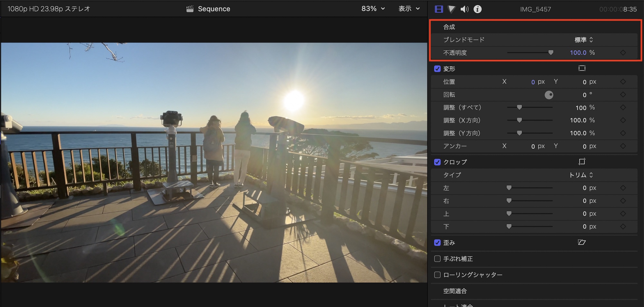Click the 調整（すべて）scale slider handle
This screenshot has height=307, width=644.
pyautogui.click(x=519, y=107)
